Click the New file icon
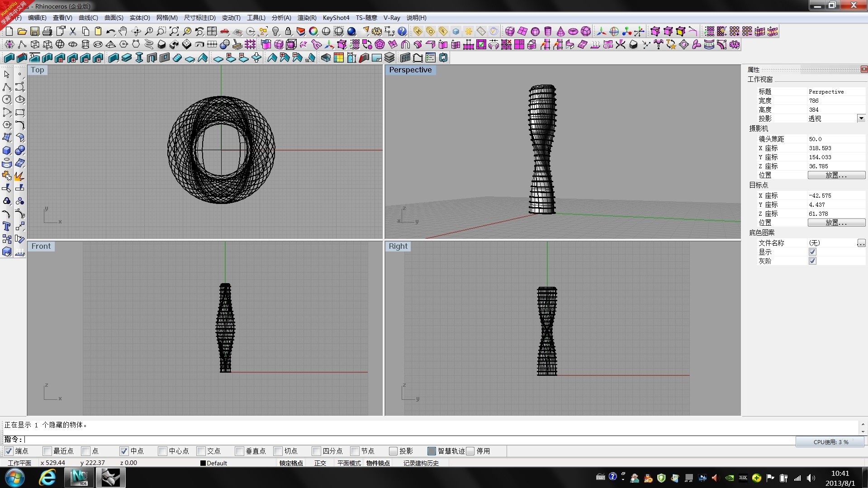 click(x=9, y=31)
